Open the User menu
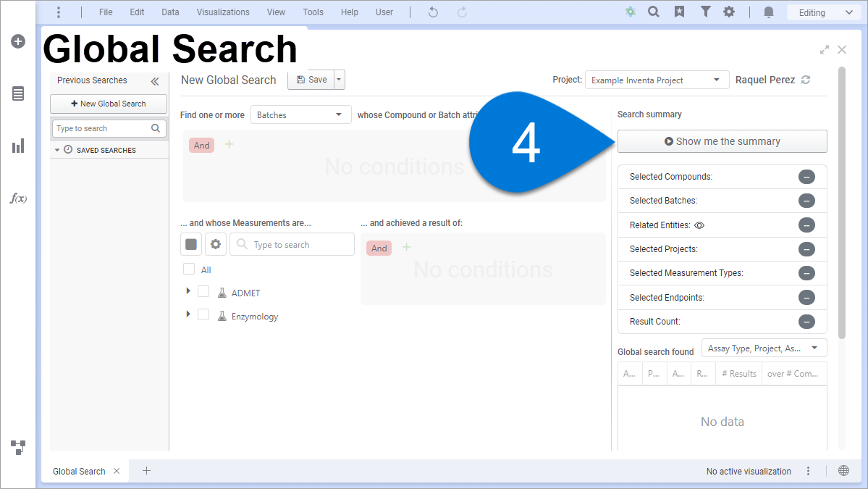Screen dimensions: 868x489 tap(384, 12)
